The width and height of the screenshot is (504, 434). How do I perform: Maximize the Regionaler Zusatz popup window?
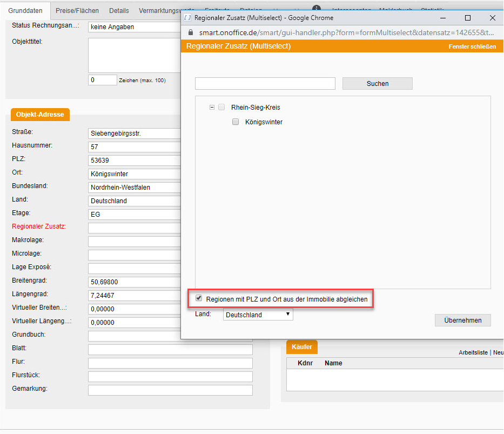[468, 18]
